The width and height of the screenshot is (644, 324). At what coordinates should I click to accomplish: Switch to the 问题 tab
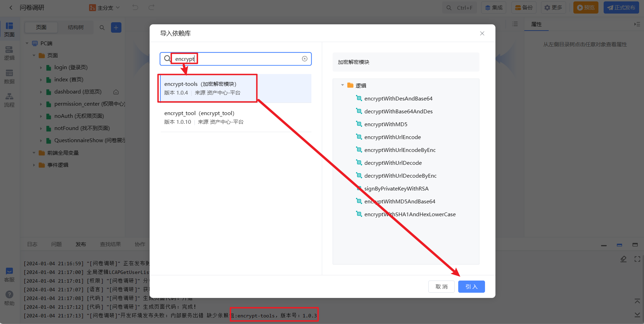click(x=56, y=244)
